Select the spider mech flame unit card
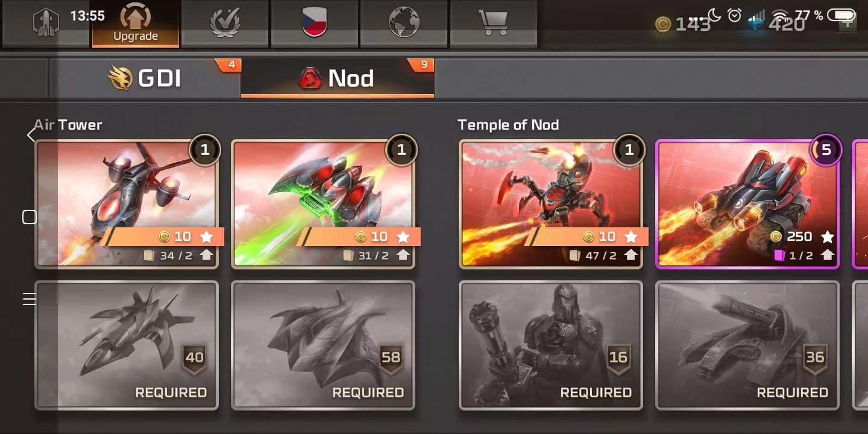This screenshot has width=868, height=434. click(x=551, y=204)
